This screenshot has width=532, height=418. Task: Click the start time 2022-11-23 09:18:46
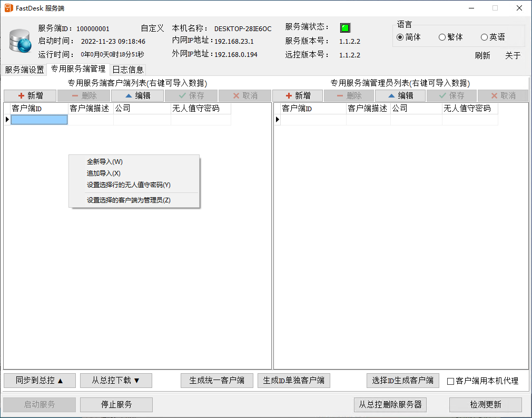click(x=113, y=42)
